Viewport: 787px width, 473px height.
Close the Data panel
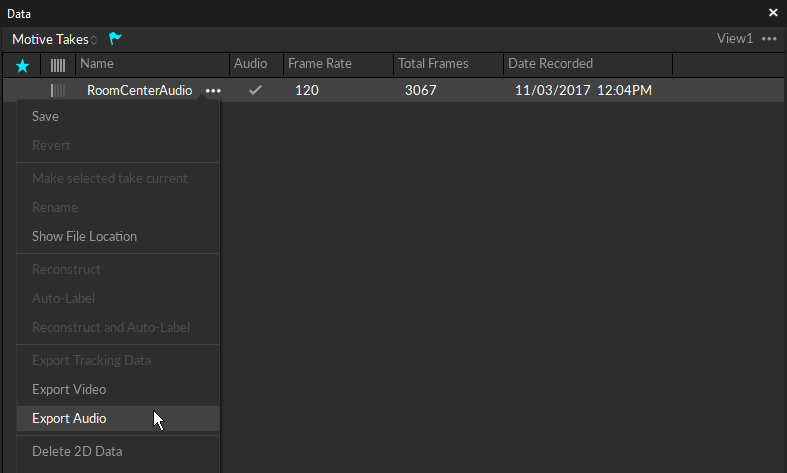[x=772, y=13]
